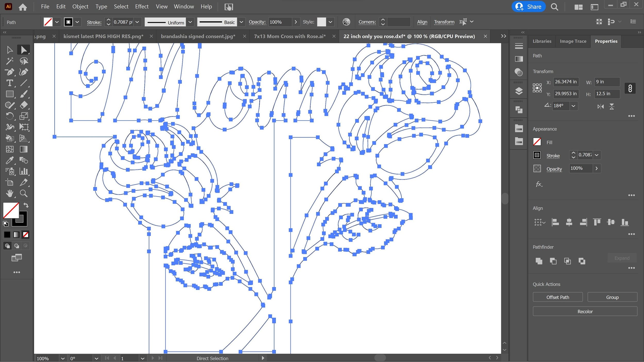The height and width of the screenshot is (362, 644).
Task: Activate the Hand tool
Action: [x=10, y=193]
